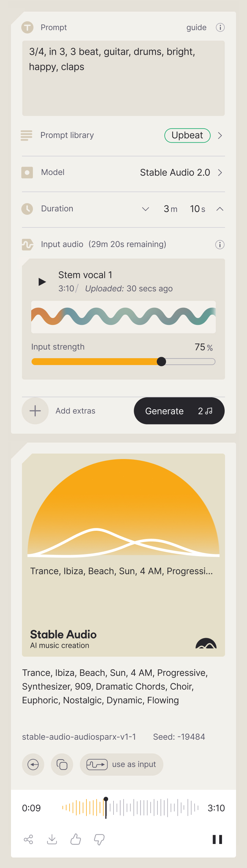Open the prompt guide link

(x=197, y=27)
